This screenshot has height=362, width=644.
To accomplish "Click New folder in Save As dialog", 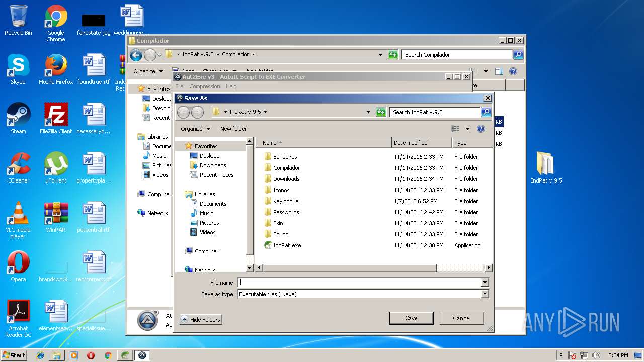I will point(233,129).
